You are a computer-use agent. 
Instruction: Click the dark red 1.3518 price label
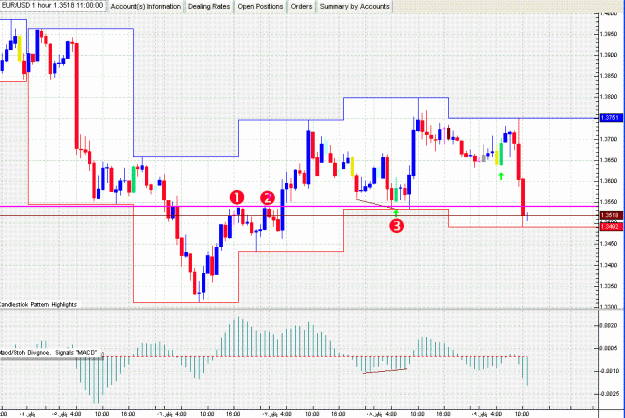[x=610, y=216]
